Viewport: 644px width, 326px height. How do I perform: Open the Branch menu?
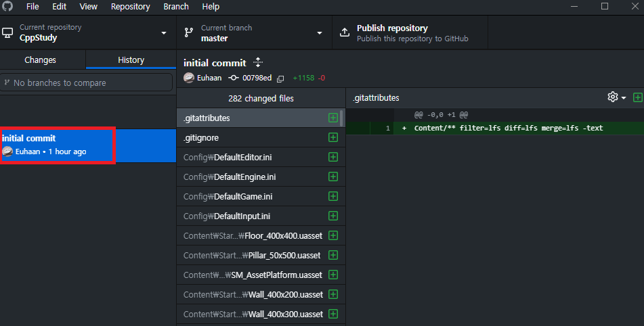pyautogui.click(x=176, y=7)
